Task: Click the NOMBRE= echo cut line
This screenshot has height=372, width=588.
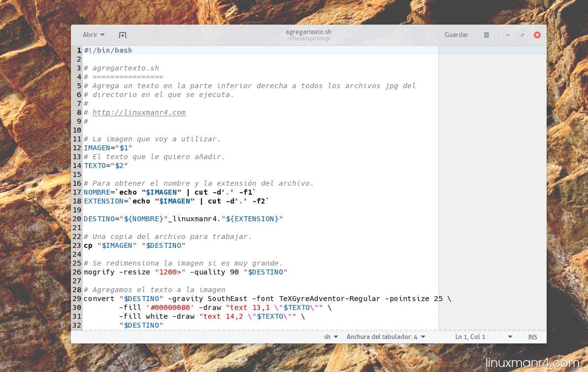Action: (x=169, y=192)
